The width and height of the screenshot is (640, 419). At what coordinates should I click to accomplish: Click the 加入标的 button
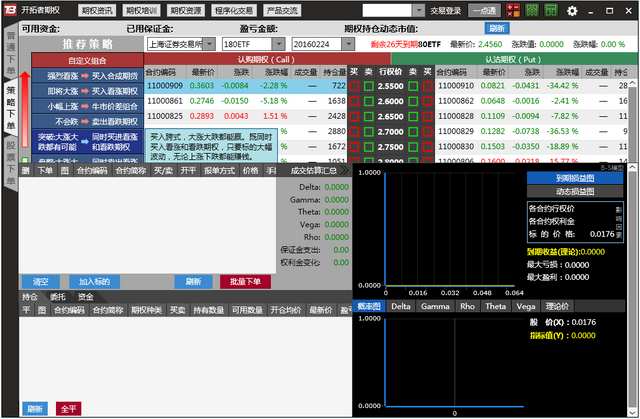[94, 282]
